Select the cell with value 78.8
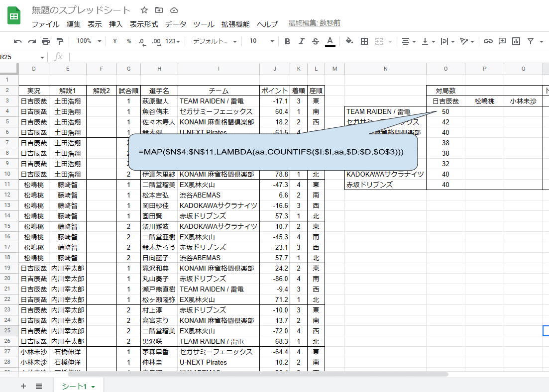The width and height of the screenshot is (549, 392). 275,174
